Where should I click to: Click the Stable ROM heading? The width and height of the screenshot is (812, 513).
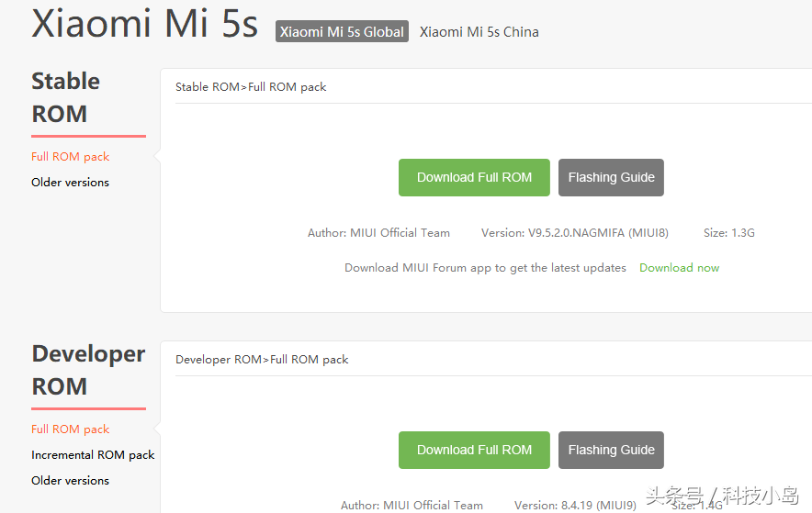(66, 97)
